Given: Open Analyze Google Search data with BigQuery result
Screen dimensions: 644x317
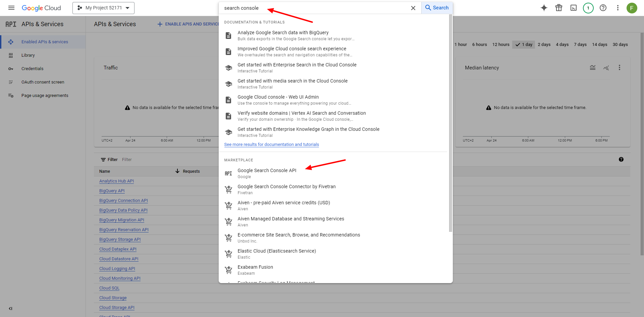Looking at the screenshot, I should click(334, 35).
